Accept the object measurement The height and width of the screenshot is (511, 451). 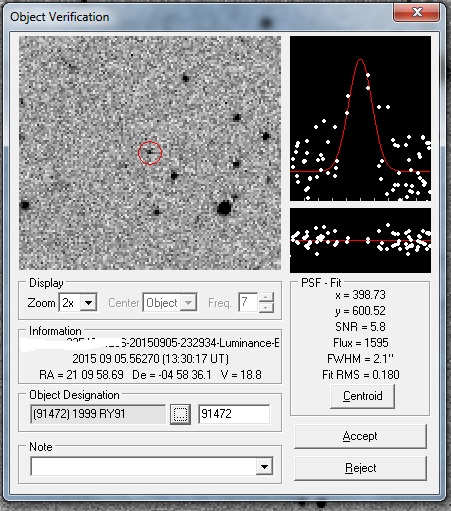(x=360, y=436)
